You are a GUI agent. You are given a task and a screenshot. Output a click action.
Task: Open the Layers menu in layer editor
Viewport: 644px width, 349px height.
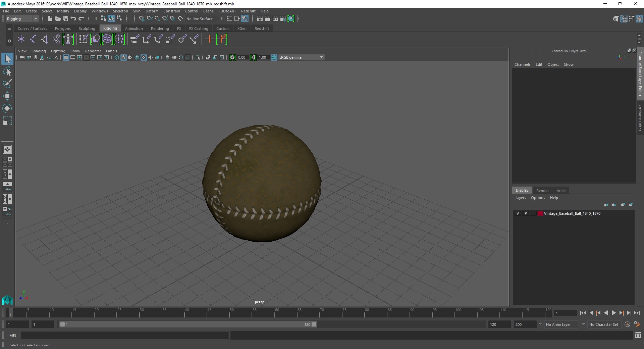pyautogui.click(x=521, y=198)
